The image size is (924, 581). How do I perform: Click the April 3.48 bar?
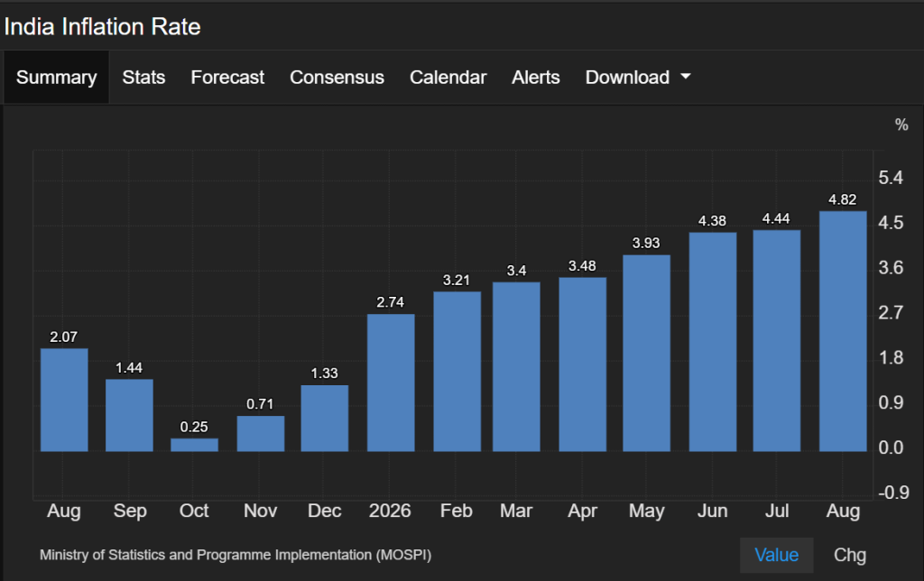pyautogui.click(x=583, y=364)
